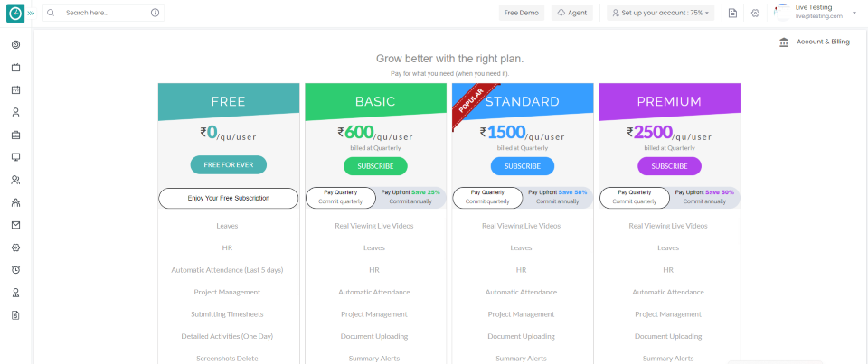
Task: Open the dashboard target icon in sidebar
Action: tap(16, 45)
